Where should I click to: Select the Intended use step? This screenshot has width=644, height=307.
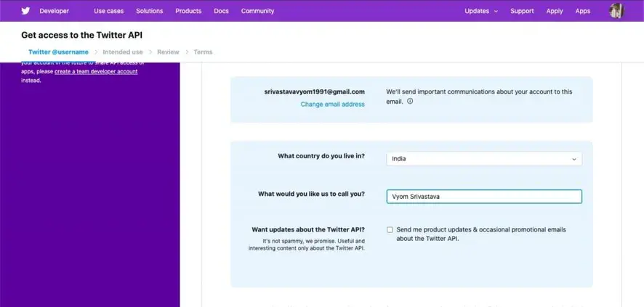tap(123, 52)
